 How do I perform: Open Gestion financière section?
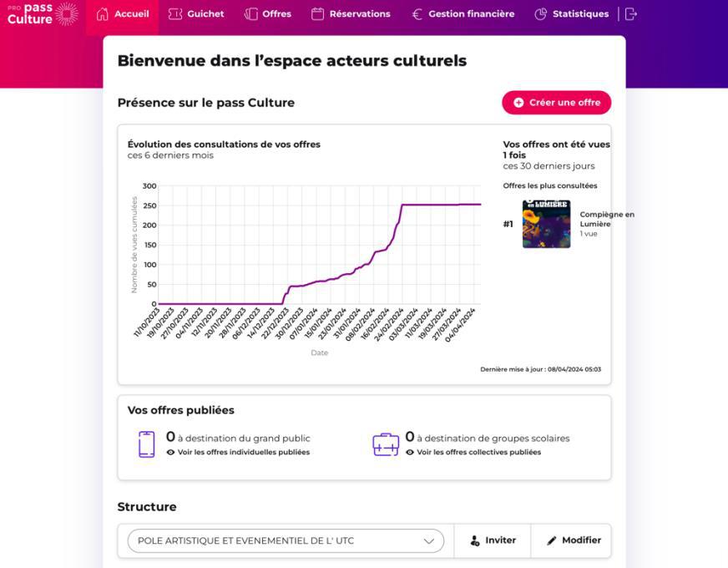click(471, 14)
